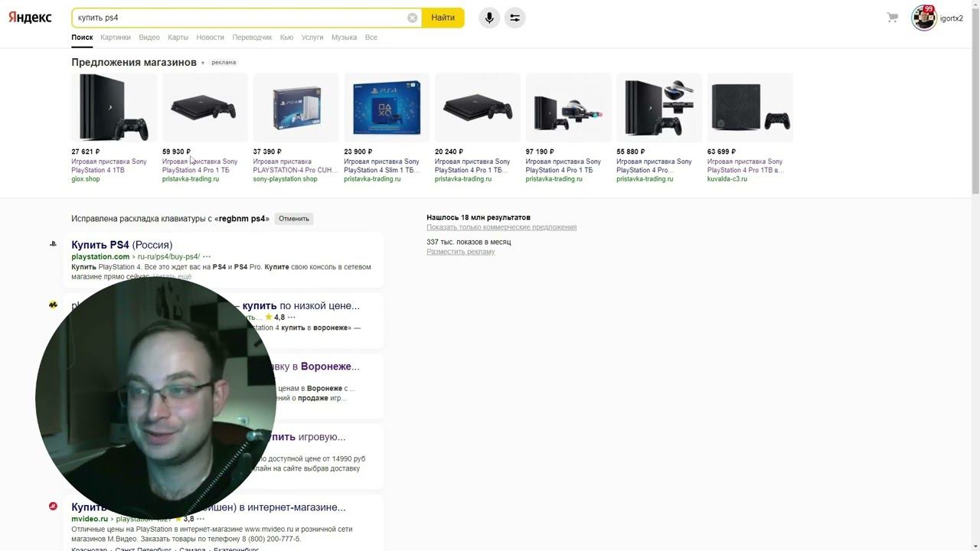Viewport: 980px width, 551px height.
Task: Open the three-dot menu next to playstation.com
Action: click(x=207, y=257)
